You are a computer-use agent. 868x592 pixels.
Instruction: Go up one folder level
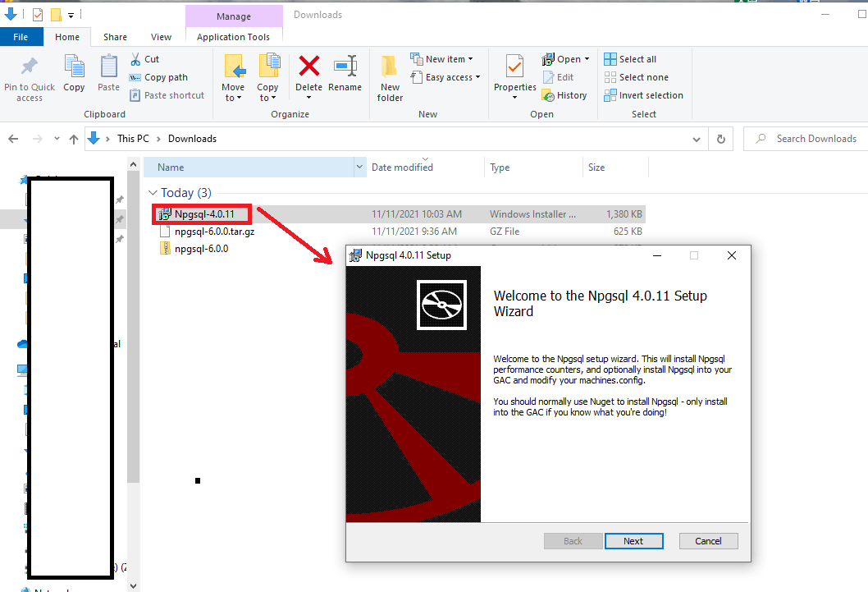(74, 139)
